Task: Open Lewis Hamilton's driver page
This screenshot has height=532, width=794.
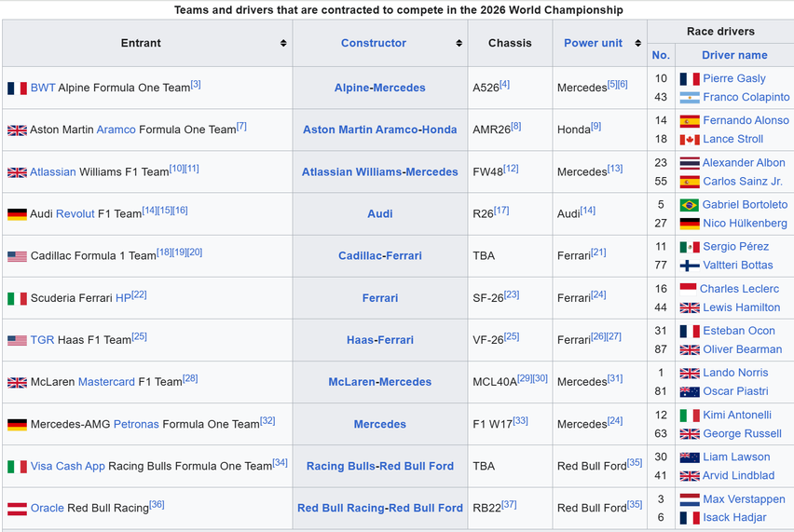Action: pos(741,307)
